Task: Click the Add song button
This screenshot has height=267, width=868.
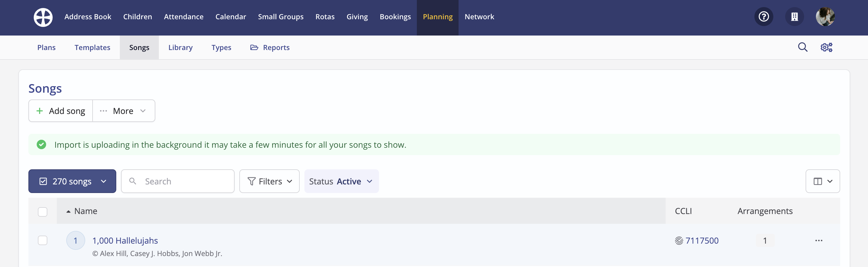Action: coord(61,111)
